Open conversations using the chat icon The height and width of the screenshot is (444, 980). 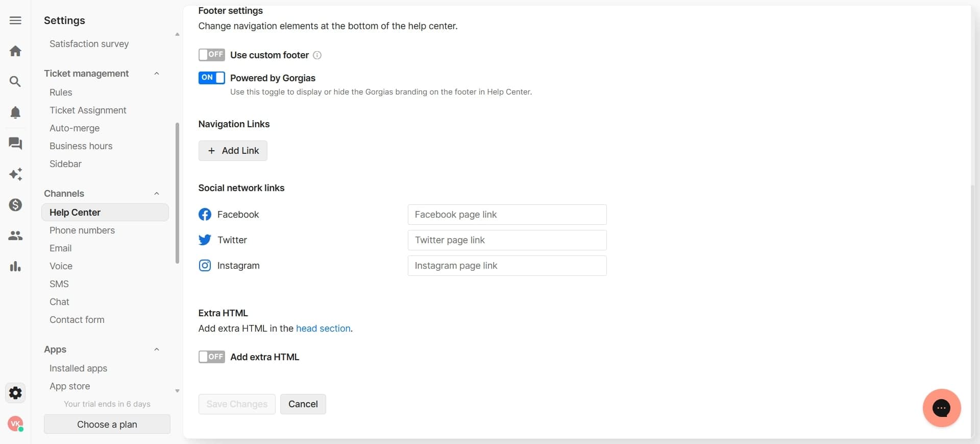coord(15,144)
